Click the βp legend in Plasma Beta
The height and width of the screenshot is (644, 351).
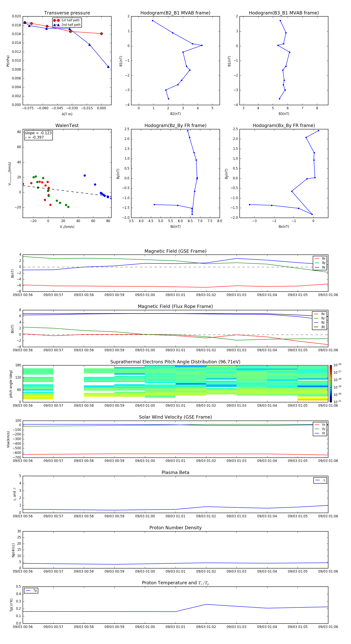[320, 480]
